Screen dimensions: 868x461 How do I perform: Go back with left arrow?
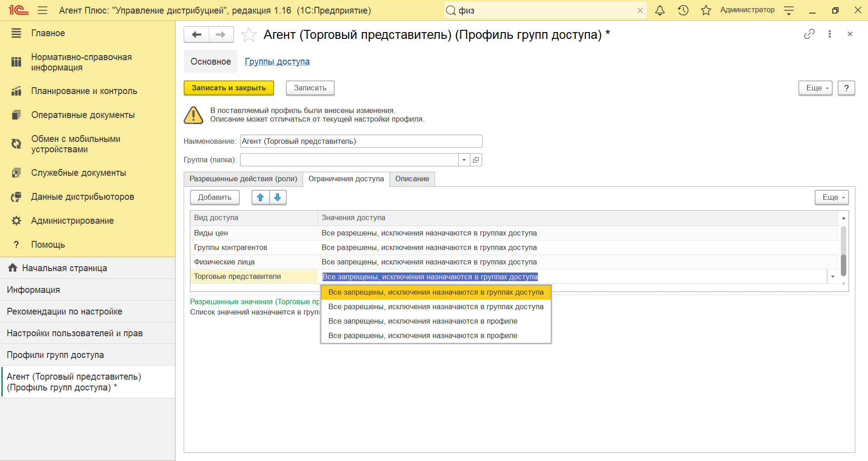(x=196, y=34)
